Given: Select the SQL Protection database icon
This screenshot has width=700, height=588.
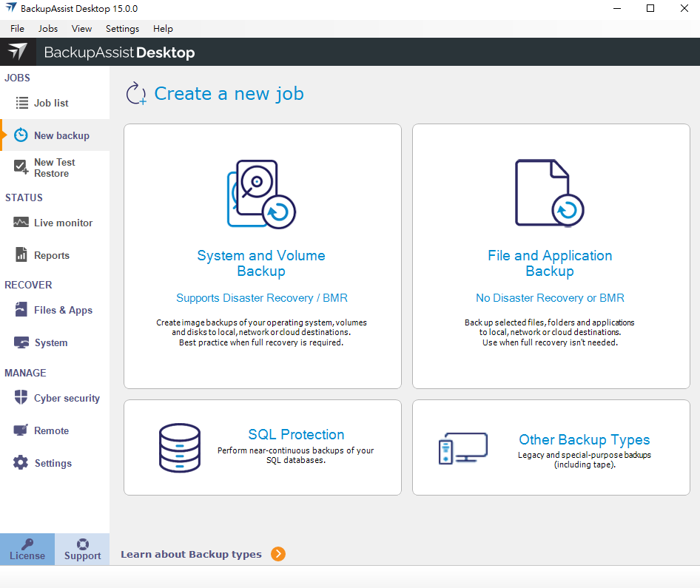Looking at the screenshot, I should tap(180, 447).
